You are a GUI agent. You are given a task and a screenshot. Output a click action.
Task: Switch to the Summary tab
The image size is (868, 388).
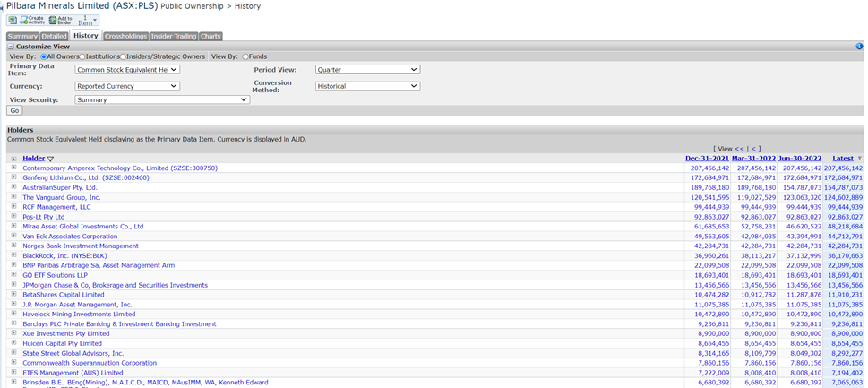point(22,37)
